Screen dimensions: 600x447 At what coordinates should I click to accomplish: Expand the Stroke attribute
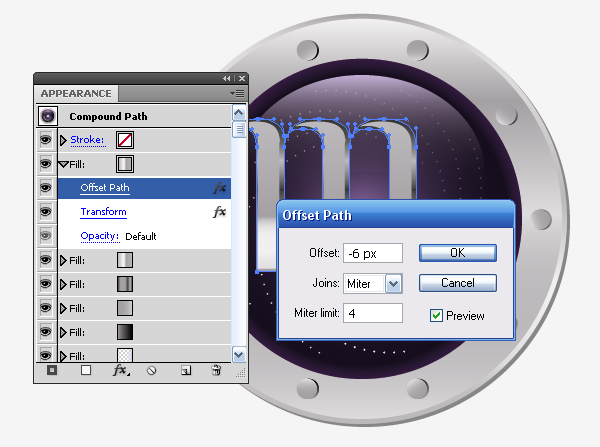click(x=63, y=140)
